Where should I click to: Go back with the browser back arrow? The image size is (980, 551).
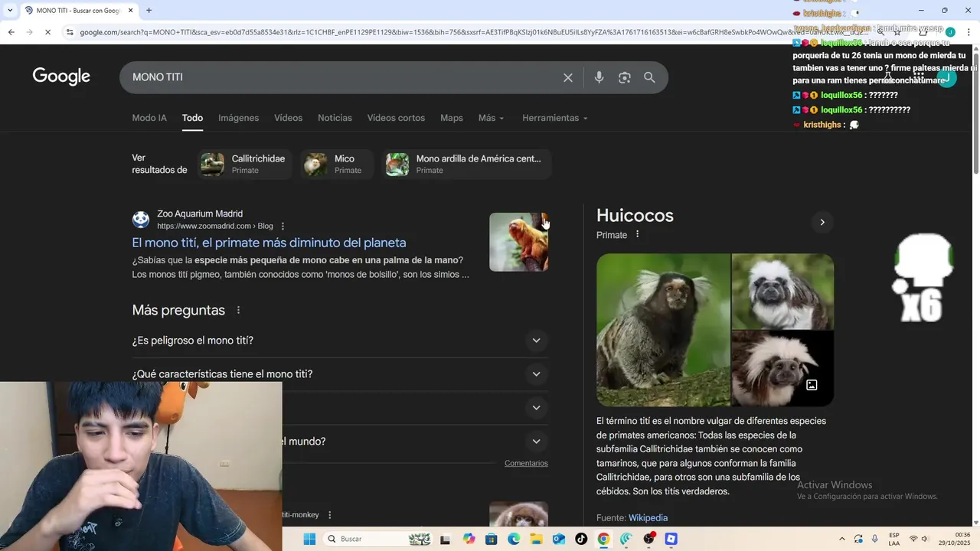[11, 32]
